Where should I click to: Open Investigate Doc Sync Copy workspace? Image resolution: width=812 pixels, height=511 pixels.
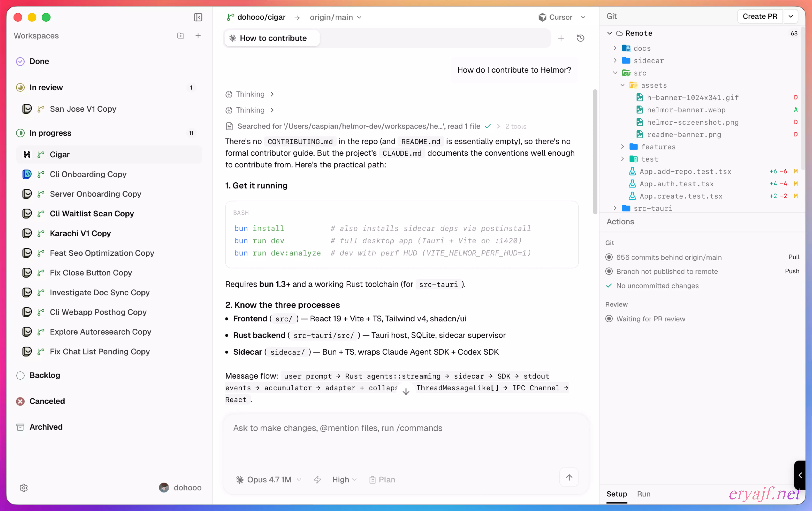(x=109, y=292)
